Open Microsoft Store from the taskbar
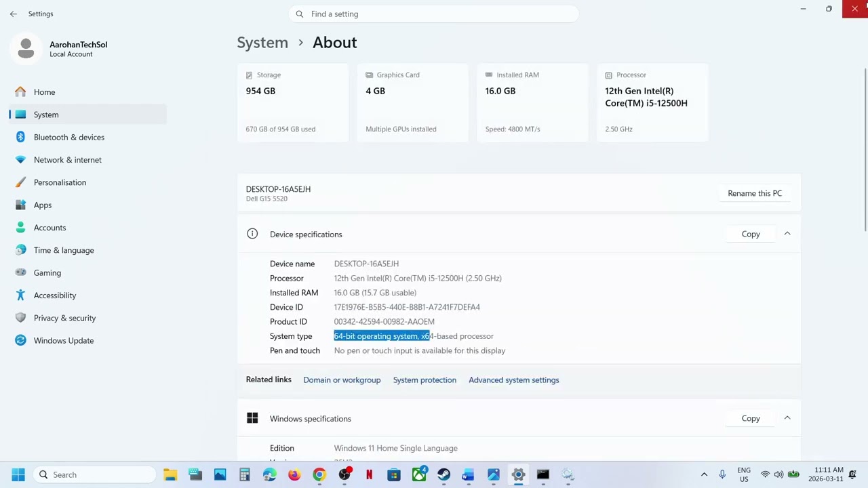 tap(394, 474)
